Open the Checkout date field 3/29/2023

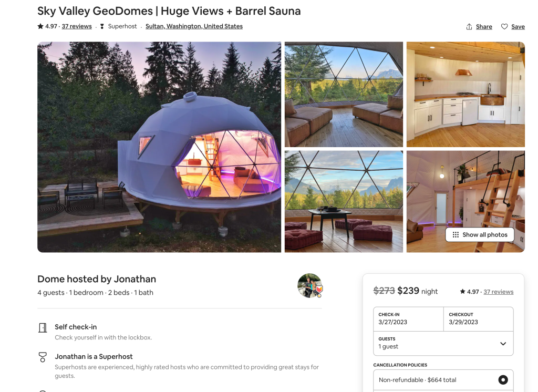point(478,319)
